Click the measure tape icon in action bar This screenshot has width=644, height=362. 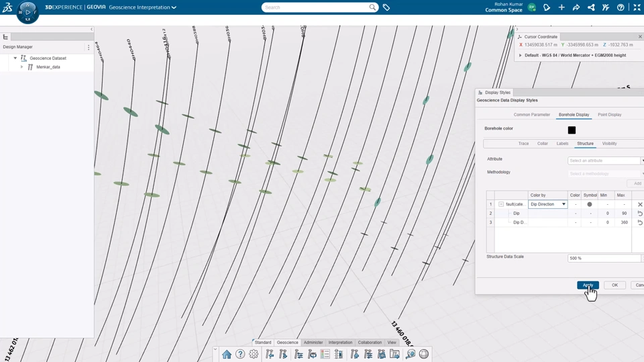coord(411,354)
